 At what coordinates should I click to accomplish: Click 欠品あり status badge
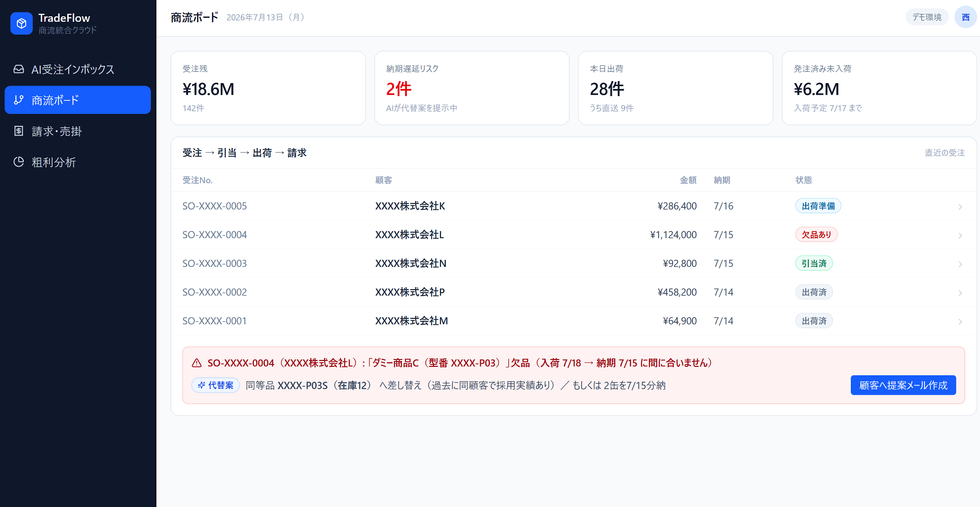[816, 235]
